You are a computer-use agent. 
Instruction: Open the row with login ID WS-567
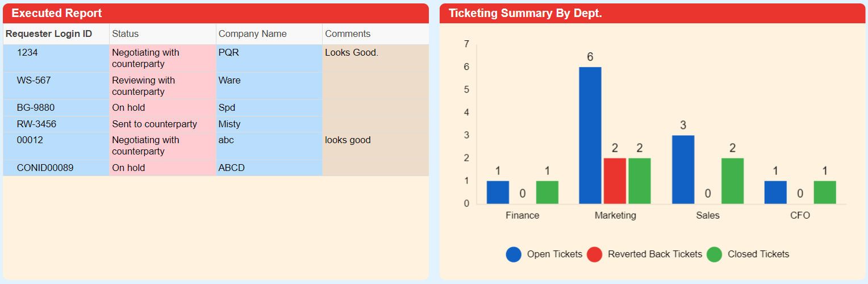[x=216, y=86]
